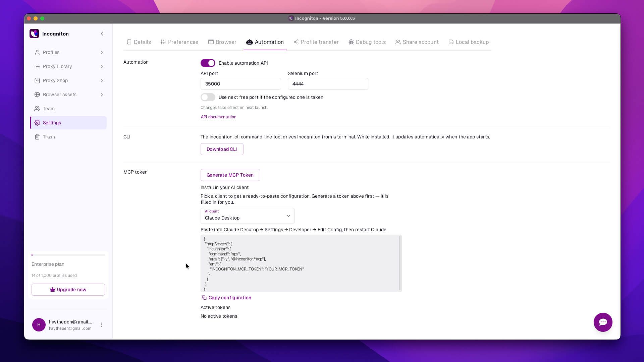The width and height of the screenshot is (644, 362).
Task: Click the Proxy Shop bag icon
Action: coord(37,80)
